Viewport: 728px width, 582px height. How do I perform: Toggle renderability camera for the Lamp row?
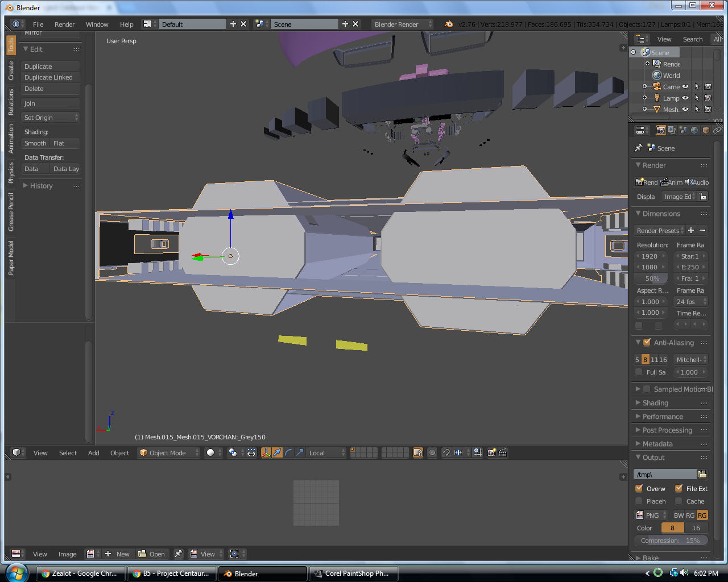pyautogui.click(x=708, y=98)
